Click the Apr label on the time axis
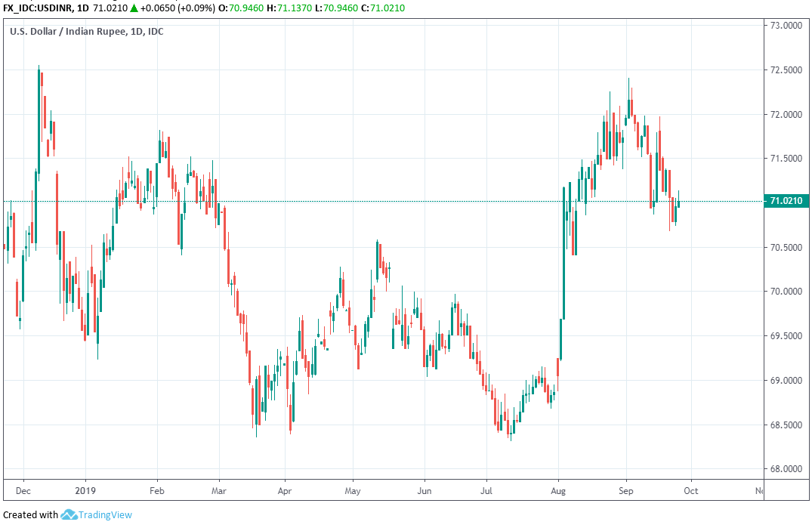812x525 pixels. pos(285,490)
